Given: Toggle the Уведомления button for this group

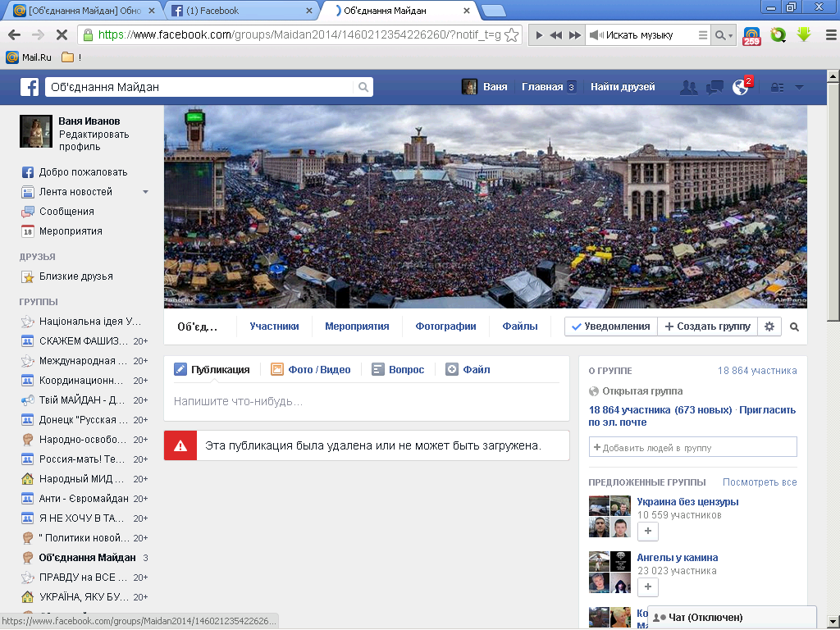Looking at the screenshot, I should tap(610, 326).
